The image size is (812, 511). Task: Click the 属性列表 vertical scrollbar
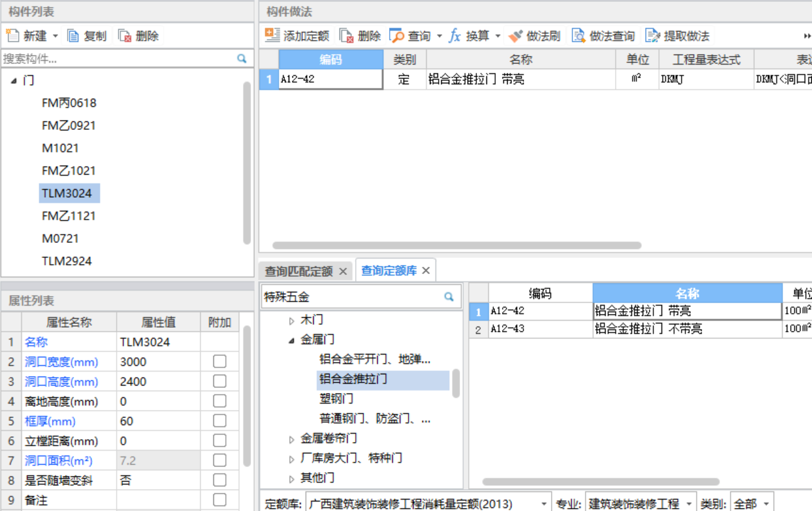click(247, 396)
